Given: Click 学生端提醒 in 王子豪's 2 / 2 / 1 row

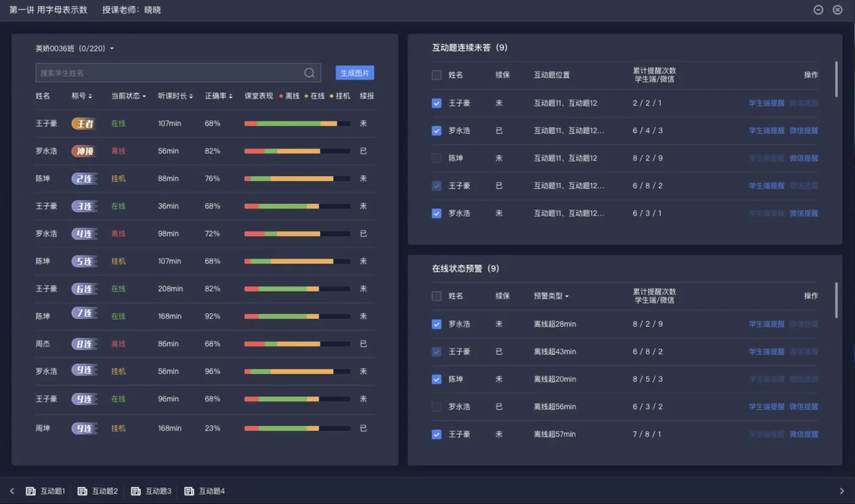Looking at the screenshot, I should (766, 103).
